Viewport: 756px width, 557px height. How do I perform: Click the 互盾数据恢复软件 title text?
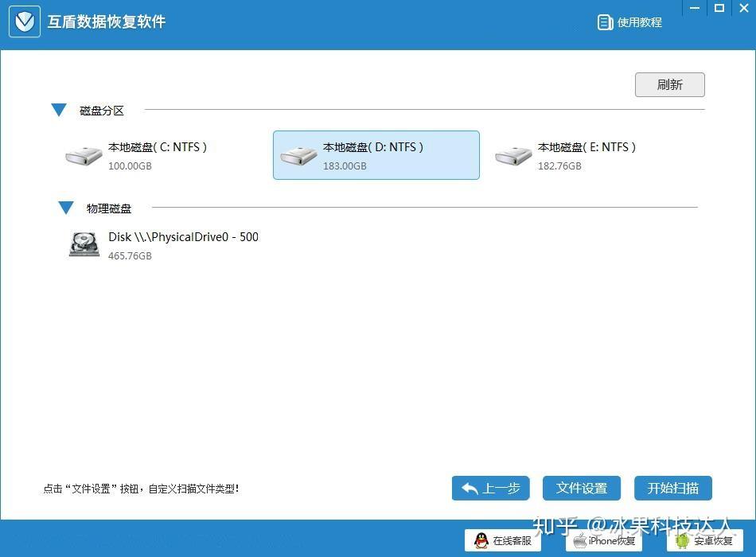coord(107,21)
